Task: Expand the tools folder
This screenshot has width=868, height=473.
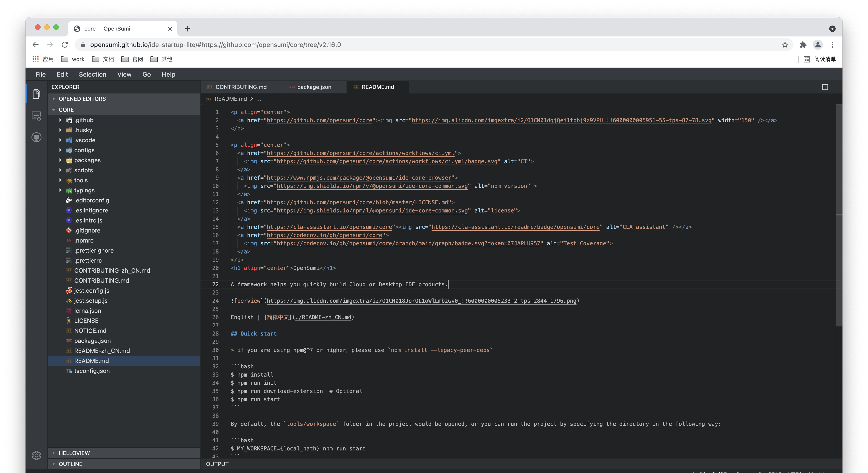Action: tap(124, 180)
